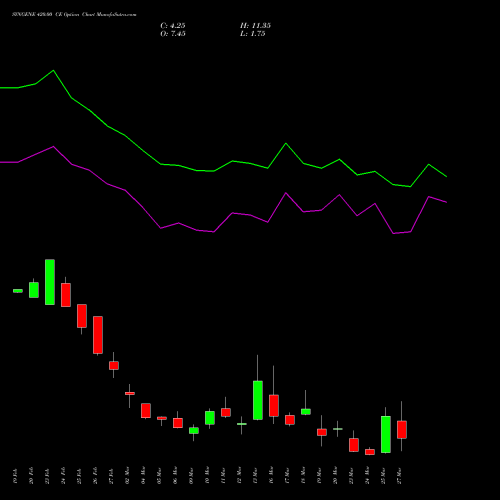Click the red candlestick for 06 Mar
The height and width of the screenshot is (500, 500).
tap(178, 423)
